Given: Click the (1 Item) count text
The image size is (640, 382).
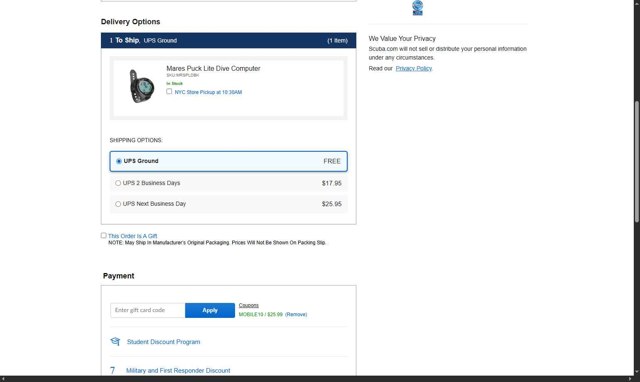Looking at the screenshot, I should [x=337, y=40].
